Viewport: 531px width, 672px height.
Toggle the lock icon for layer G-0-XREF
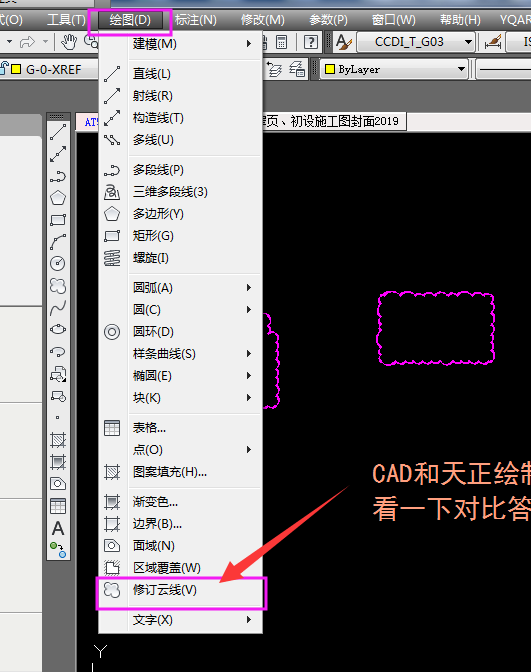click(4, 69)
